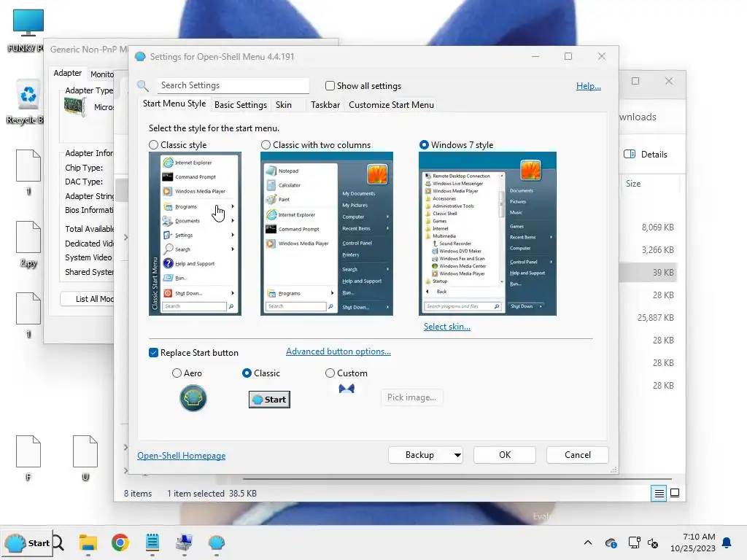Select the 2.py desktop file icon
The image size is (747, 560).
pyautogui.click(x=28, y=244)
